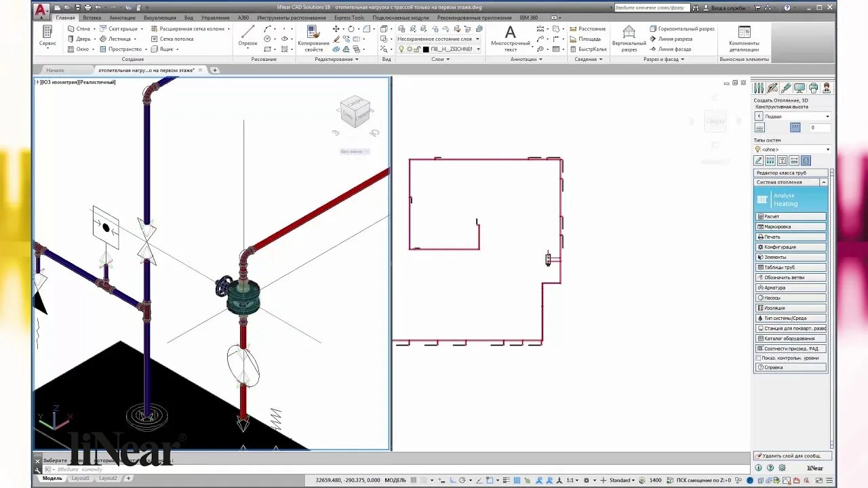Click the Сетка потолка ceiling grid tool

point(172,39)
